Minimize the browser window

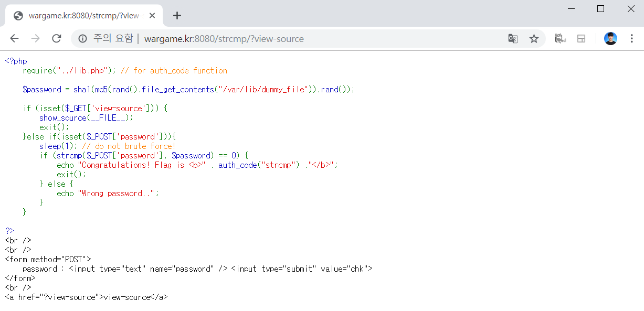coord(571,9)
